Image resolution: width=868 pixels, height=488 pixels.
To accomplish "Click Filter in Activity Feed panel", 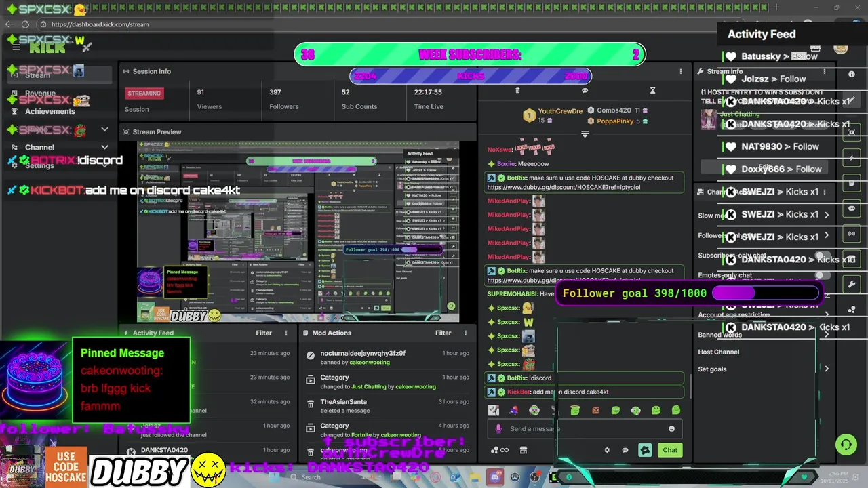I will point(264,333).
